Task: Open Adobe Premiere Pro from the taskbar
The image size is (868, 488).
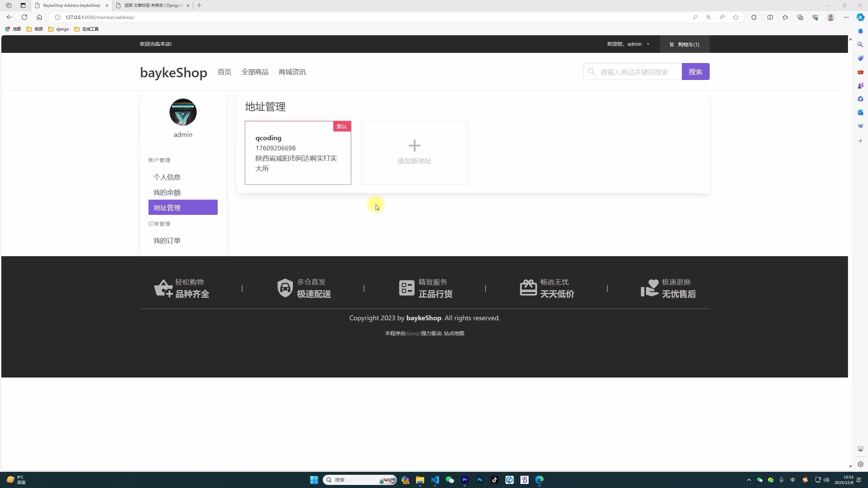Action: click(465, 480)
